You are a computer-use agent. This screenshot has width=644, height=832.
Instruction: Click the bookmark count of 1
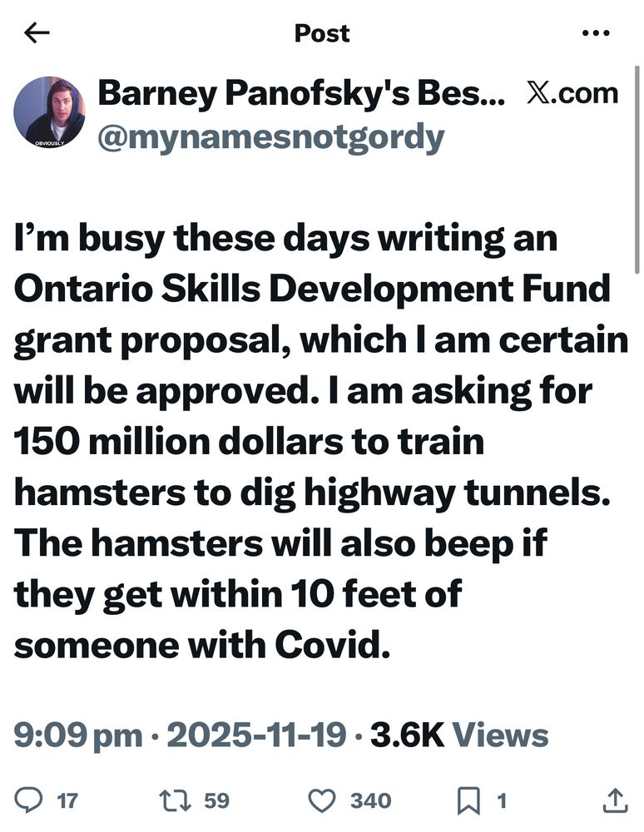501,801
